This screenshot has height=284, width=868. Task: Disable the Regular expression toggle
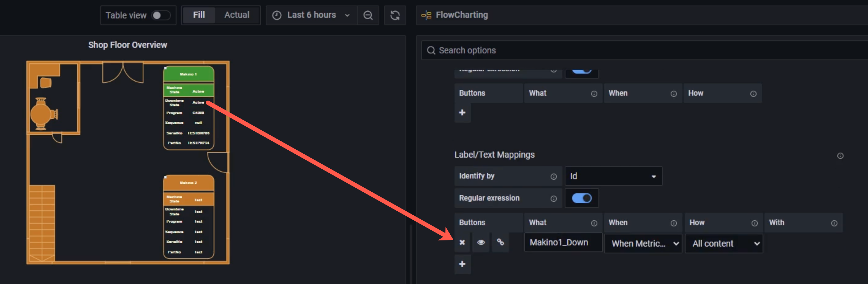click(582, 198)
